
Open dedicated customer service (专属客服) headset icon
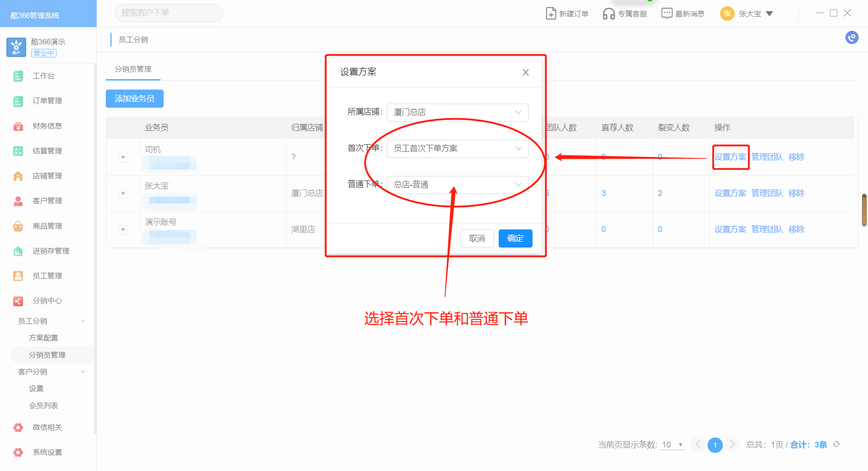coord(609,14)
